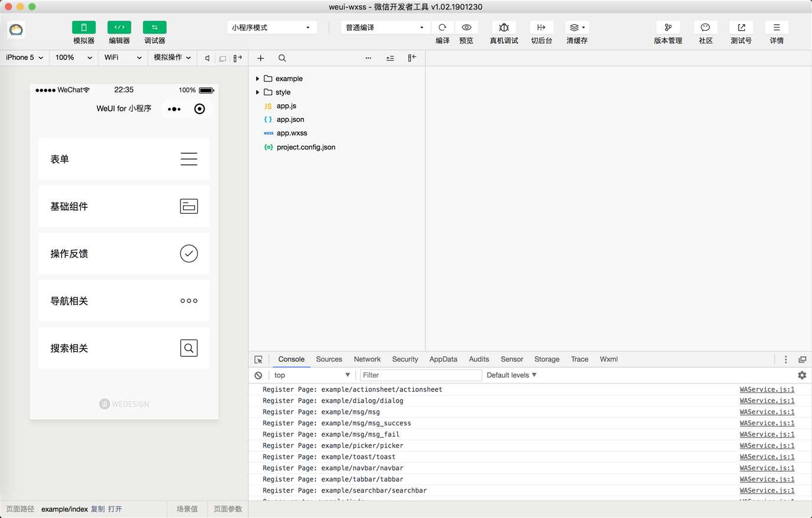The height and width of the screenshot is (518, 812).
Task: Open devtools customize vertical dots menu
Action: pos(785,360)
